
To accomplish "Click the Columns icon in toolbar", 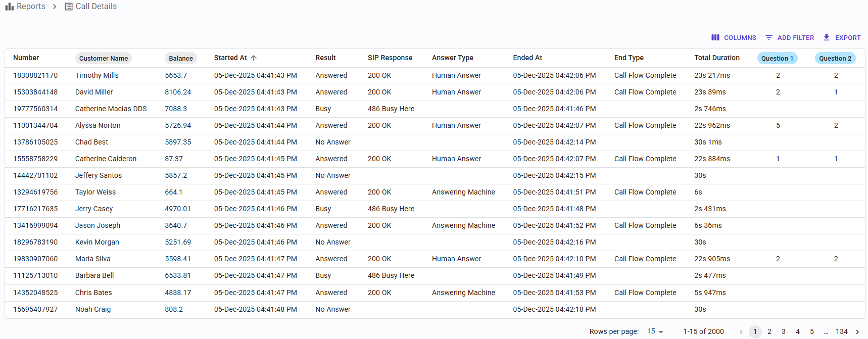I will point(715,37).
